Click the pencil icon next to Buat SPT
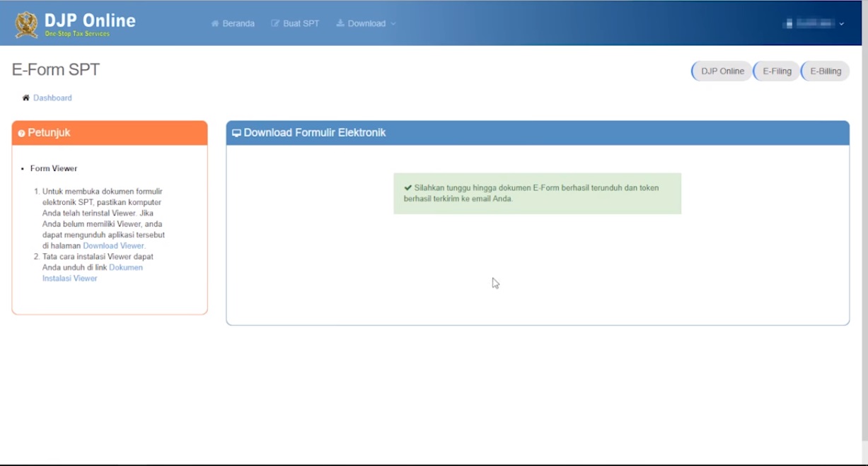The height and width of the screenshot is (466, 868). click(274, 23)
